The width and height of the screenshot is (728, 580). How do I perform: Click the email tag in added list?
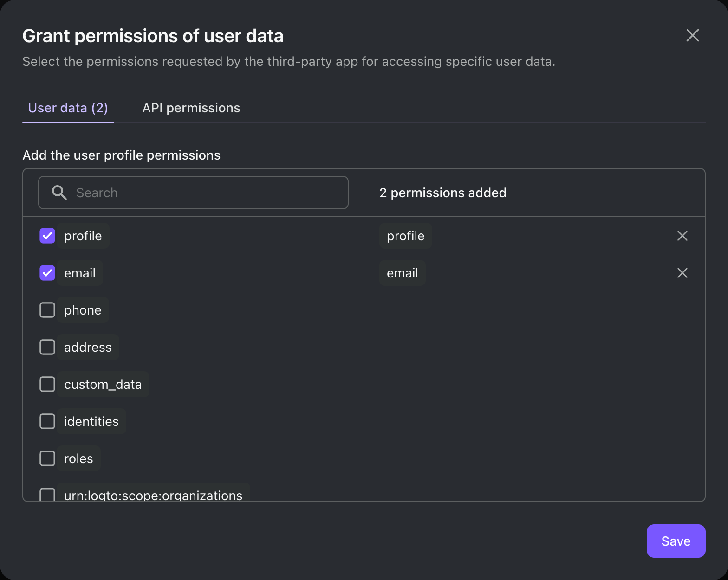[x=402, y=273]
